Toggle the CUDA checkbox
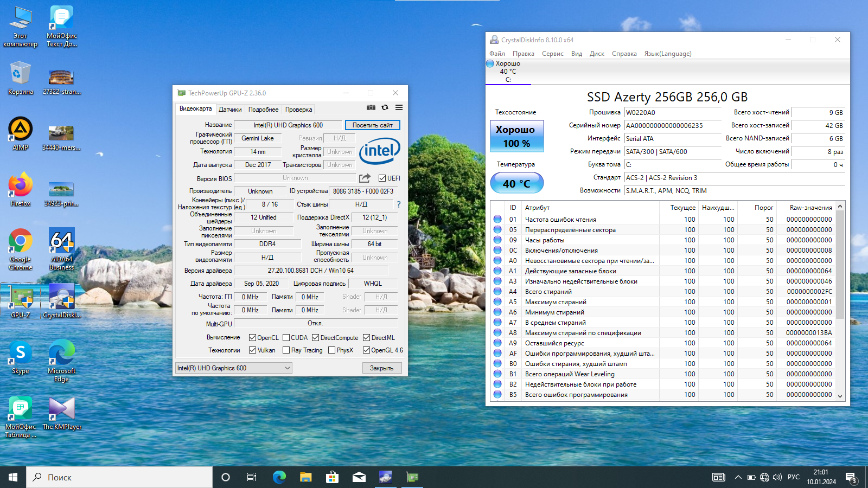The height and width of the screenshot is (488, 868). point(286,337)
